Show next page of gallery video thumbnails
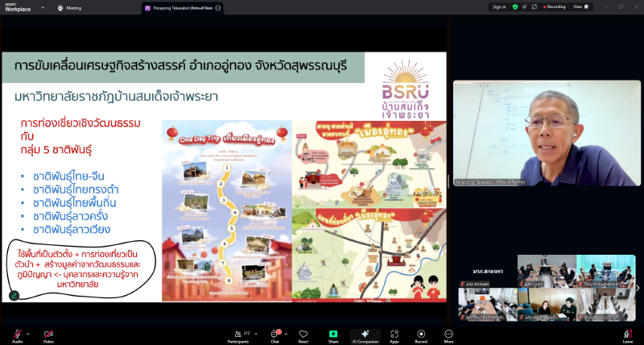 (x=638, y=288)
